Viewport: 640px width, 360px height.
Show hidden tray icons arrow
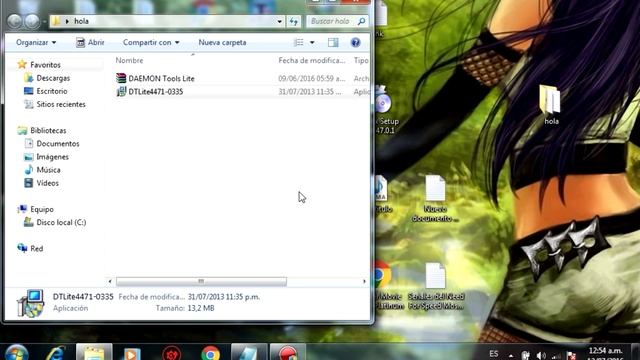(511, 356)
